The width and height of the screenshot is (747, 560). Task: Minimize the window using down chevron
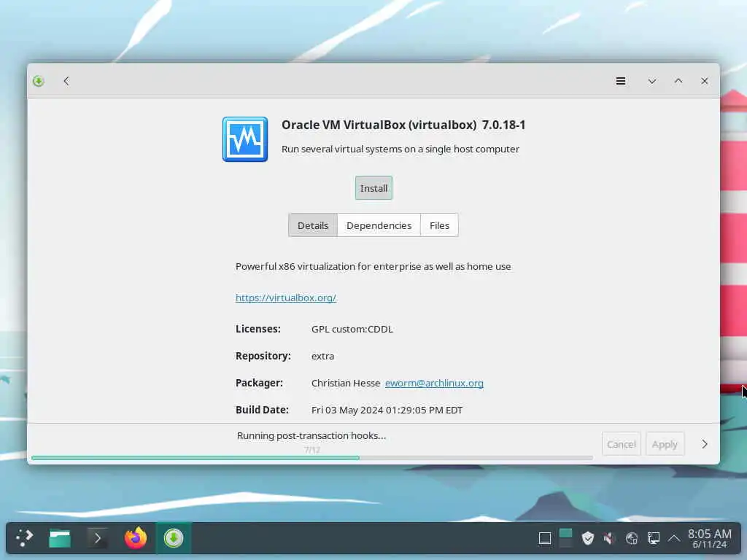click(651, 81)
